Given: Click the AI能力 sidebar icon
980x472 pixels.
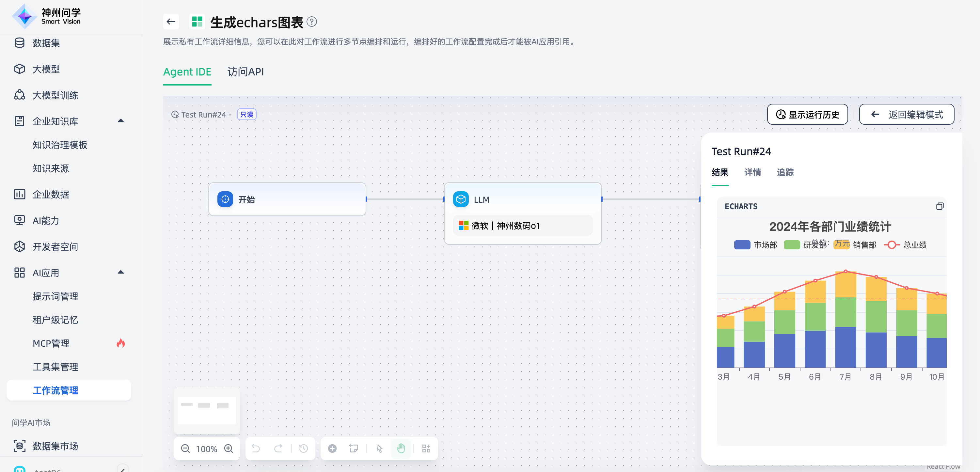Looking at the screenshot, I should pyautogui.click(x=19, y=221).
